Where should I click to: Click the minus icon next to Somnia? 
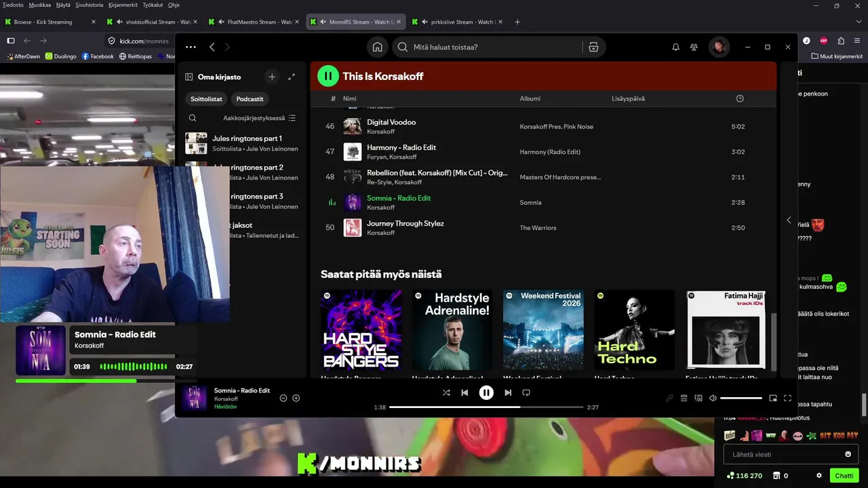tap(283, 398)
